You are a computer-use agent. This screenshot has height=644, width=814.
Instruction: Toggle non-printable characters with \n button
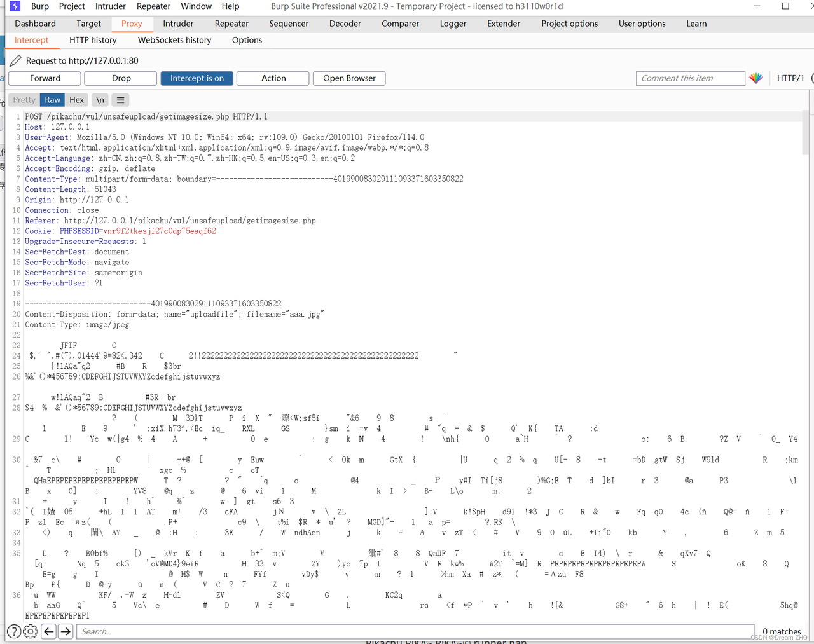[100, 100]
